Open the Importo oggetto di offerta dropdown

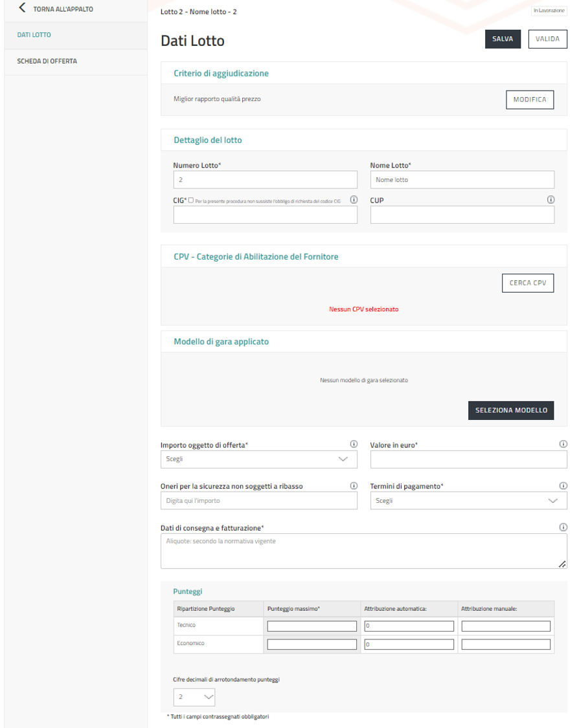coord(258,459)
